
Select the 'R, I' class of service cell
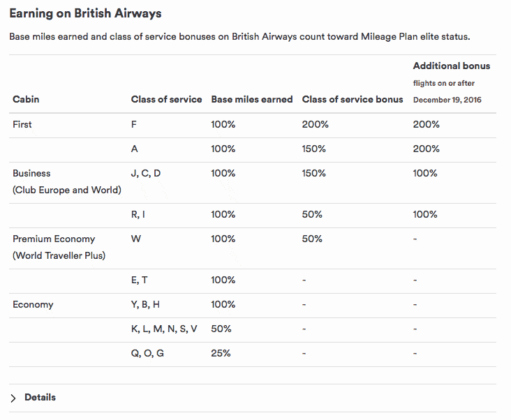138,214
